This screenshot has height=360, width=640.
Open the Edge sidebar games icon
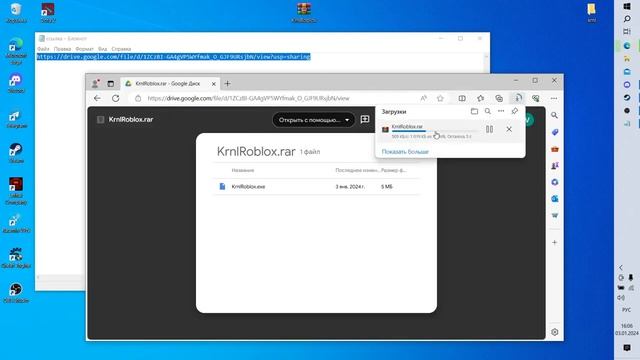point(554,166)
